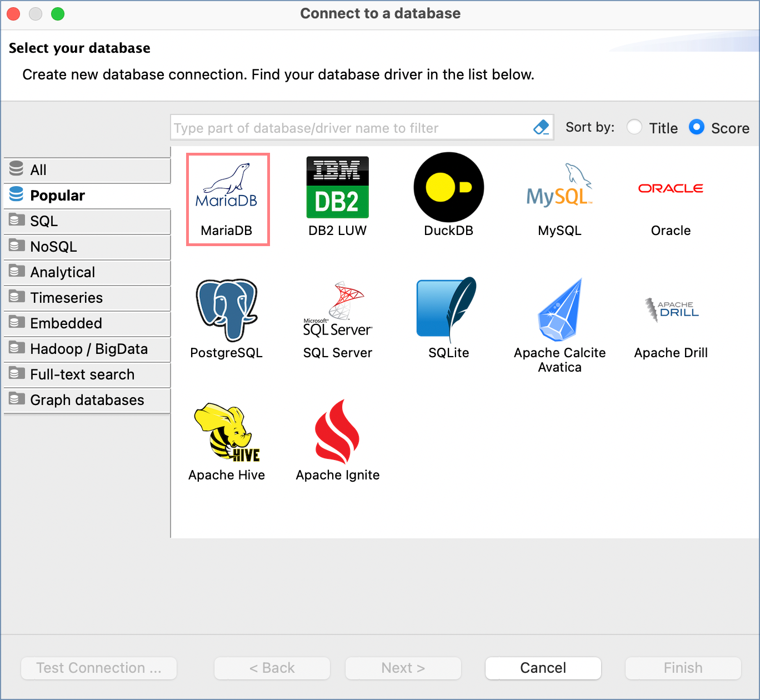The height and width of the screenshot is (700, 760).
Task: Open the Graph databases category
Action: (x=87, y=400)
